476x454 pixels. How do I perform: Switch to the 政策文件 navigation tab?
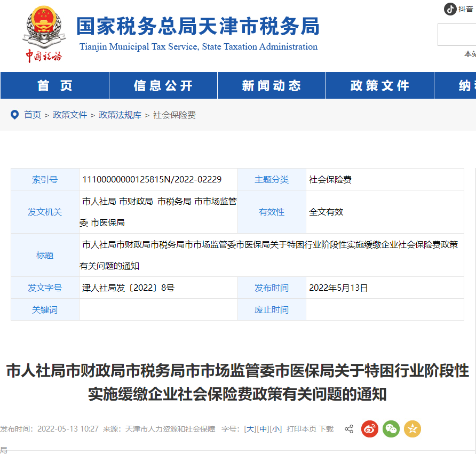coord(380,85)
